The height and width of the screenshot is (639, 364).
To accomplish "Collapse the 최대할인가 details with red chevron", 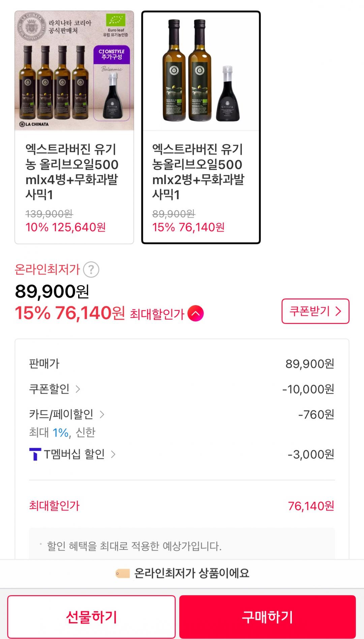I will click(195, 313).
